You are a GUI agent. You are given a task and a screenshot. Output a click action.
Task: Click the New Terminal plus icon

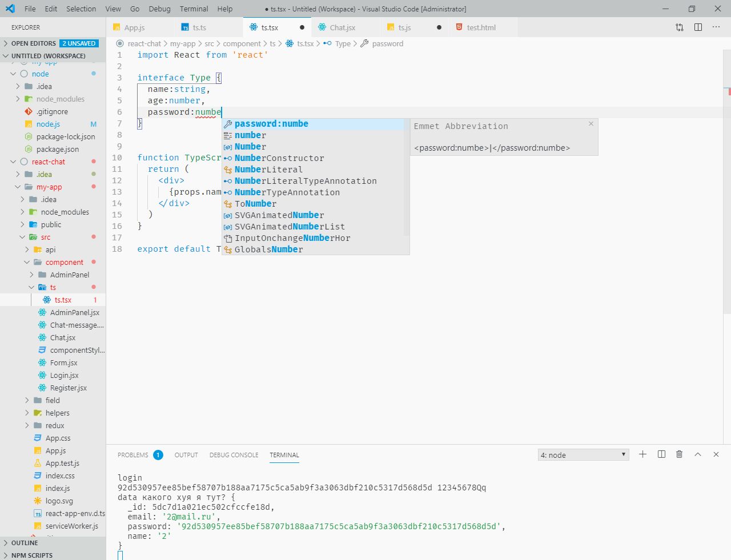(642, 454)
